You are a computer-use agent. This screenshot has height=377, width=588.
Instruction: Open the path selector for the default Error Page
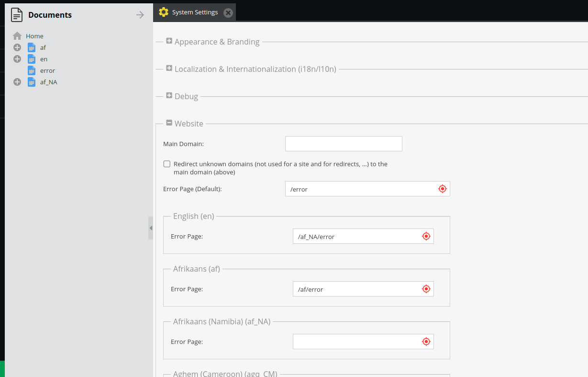tap(442, 189)
